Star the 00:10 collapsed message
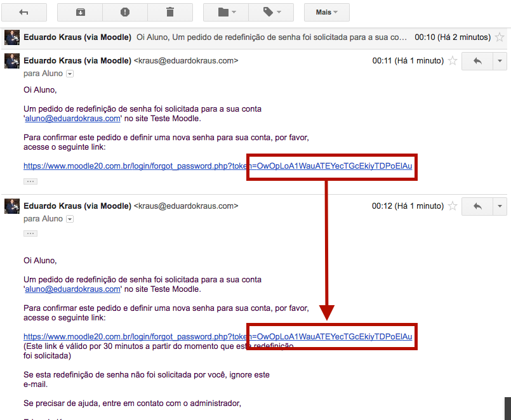Screen dimensions: 511x420 [500, 37]
